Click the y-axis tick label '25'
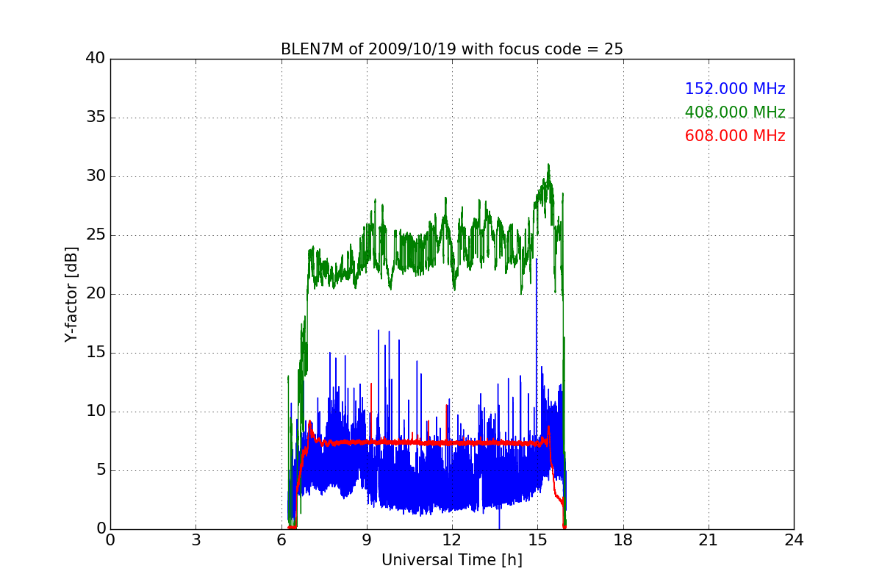Viewport: 882px width, 588px height. (95, 235)
